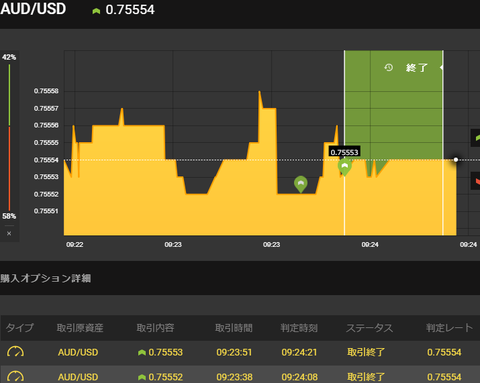
Task: Click the green marker on the 0.75553 entry point
Action: point(344,167)
